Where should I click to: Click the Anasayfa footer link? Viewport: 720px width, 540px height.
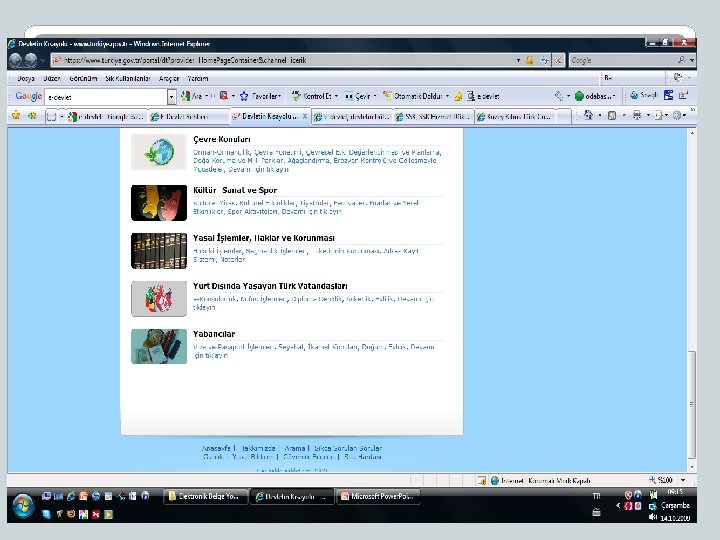(x=216, y=448)
